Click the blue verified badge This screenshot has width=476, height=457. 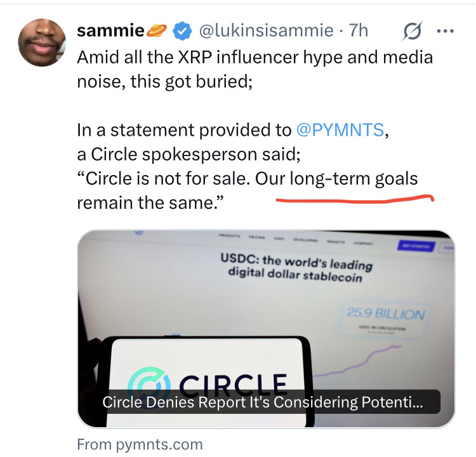point(183,30)
